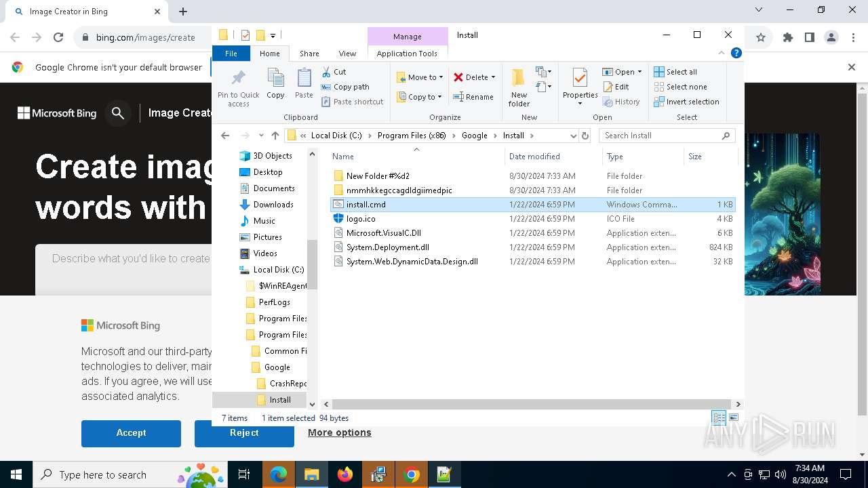Image resolution: width=868 pixels, height=488 pixels.
Task: Open the File menu
Action: [231, 54]
